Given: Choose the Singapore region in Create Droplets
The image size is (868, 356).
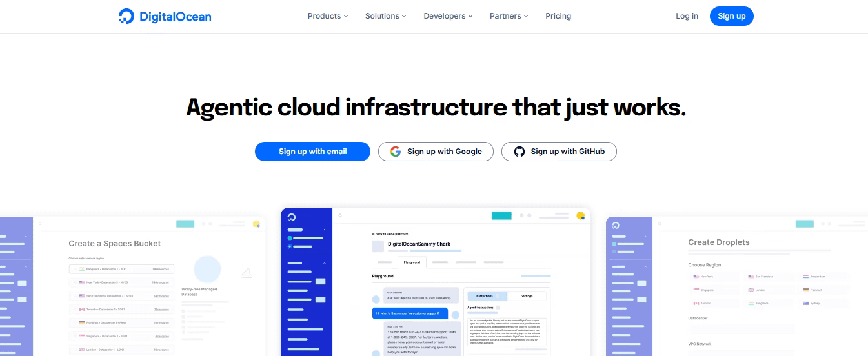Looking at the screenshot, I should 713,290.
